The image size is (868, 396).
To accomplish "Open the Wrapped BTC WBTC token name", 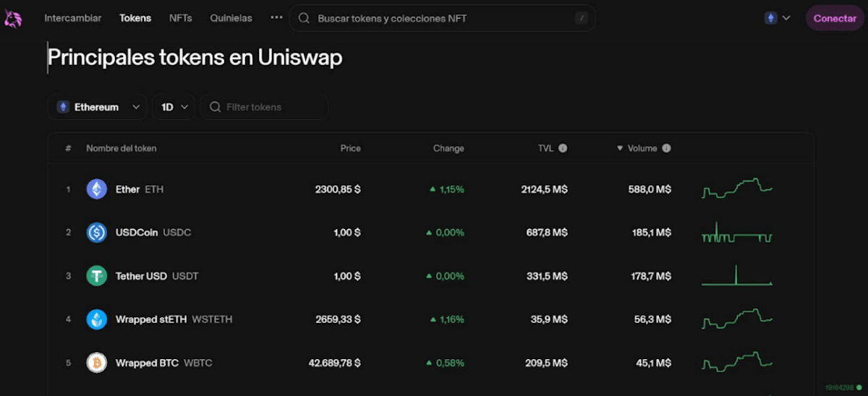I will click(x=164, y=363).
